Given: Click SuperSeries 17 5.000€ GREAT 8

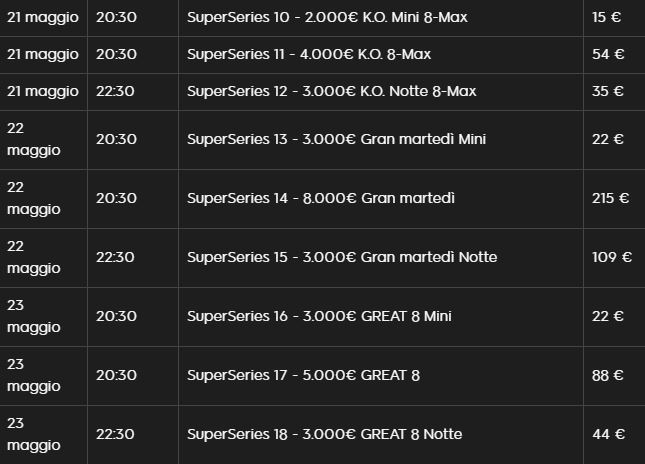Looking at the screenshot, I should tap(304, 375).
